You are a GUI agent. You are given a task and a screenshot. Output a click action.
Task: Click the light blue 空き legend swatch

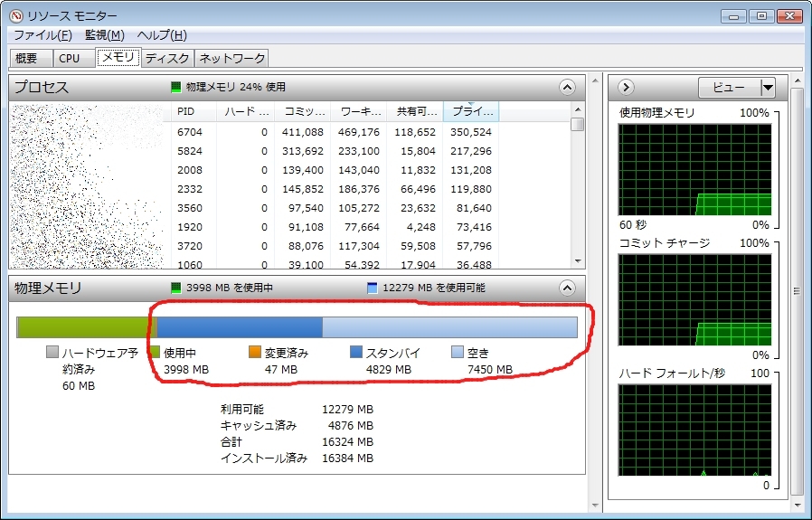[458, 352]
